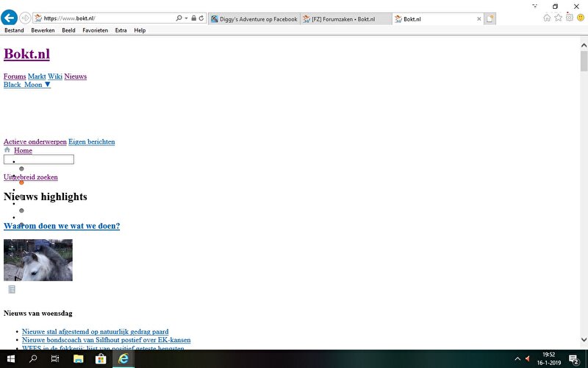Open Eigen berichten link
Screen dimensions: 588x368
tap(91, 141)
